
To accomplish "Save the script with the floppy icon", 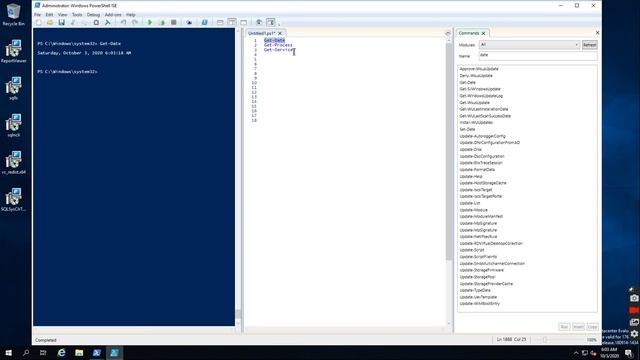I will pyautogui.click(x=62, y=22).
